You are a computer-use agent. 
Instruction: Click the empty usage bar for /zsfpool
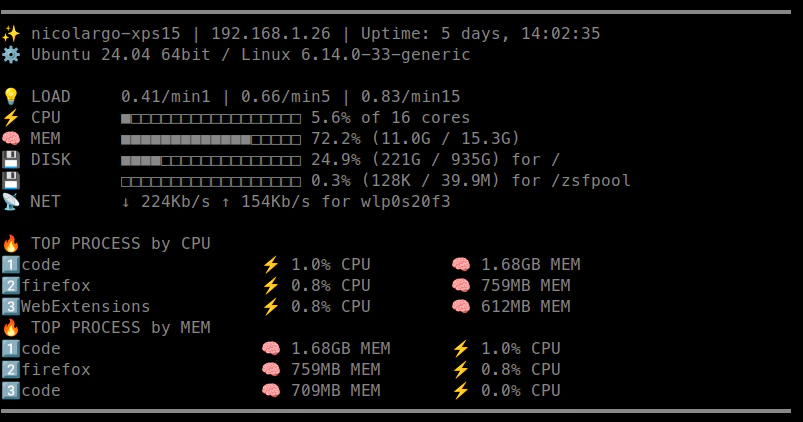pos(210,182)
